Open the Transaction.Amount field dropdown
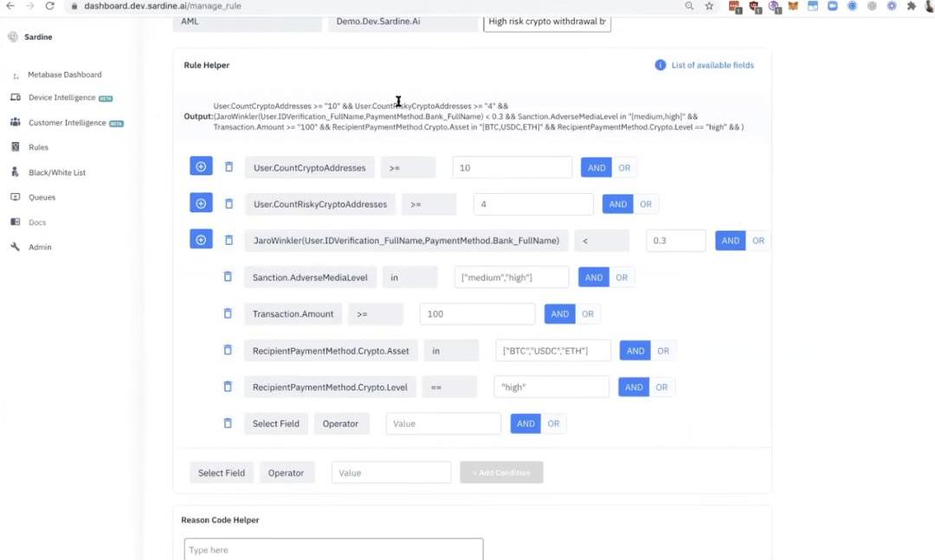The image size is (935, 560). 293,314
